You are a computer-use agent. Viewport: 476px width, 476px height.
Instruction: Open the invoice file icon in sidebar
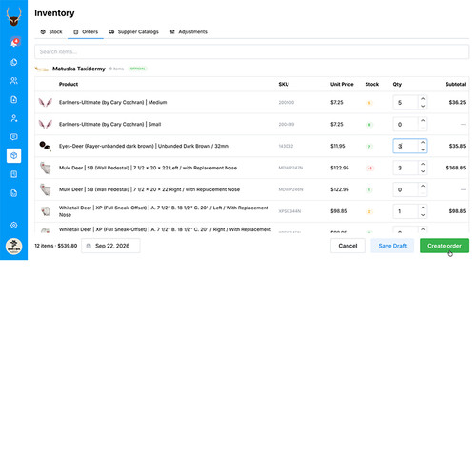pos(14,193)
